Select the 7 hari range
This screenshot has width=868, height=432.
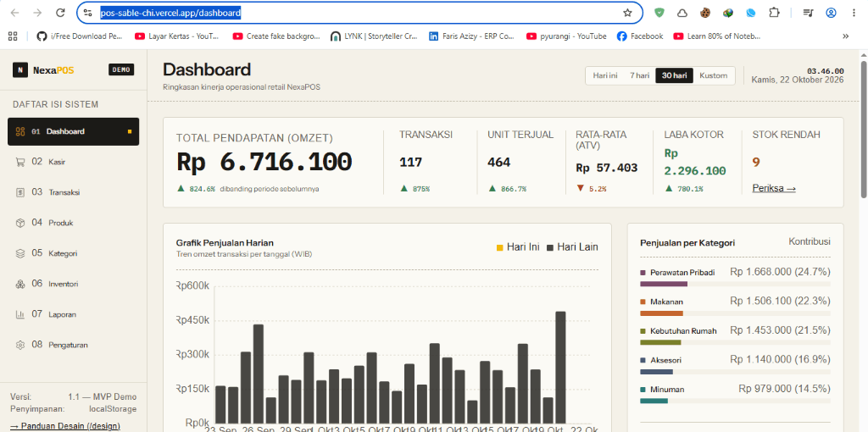coord(639,75)
